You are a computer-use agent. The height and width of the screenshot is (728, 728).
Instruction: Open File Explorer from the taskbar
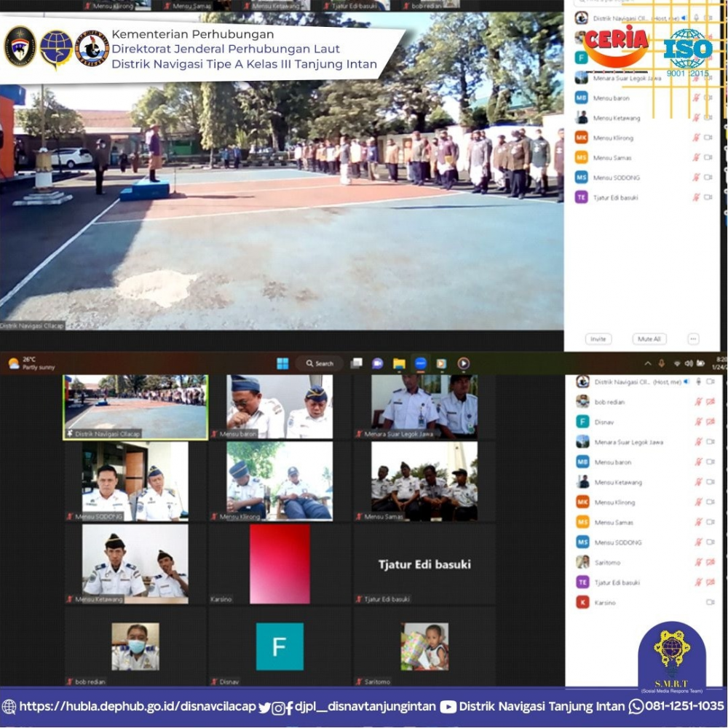pos(399,363)
